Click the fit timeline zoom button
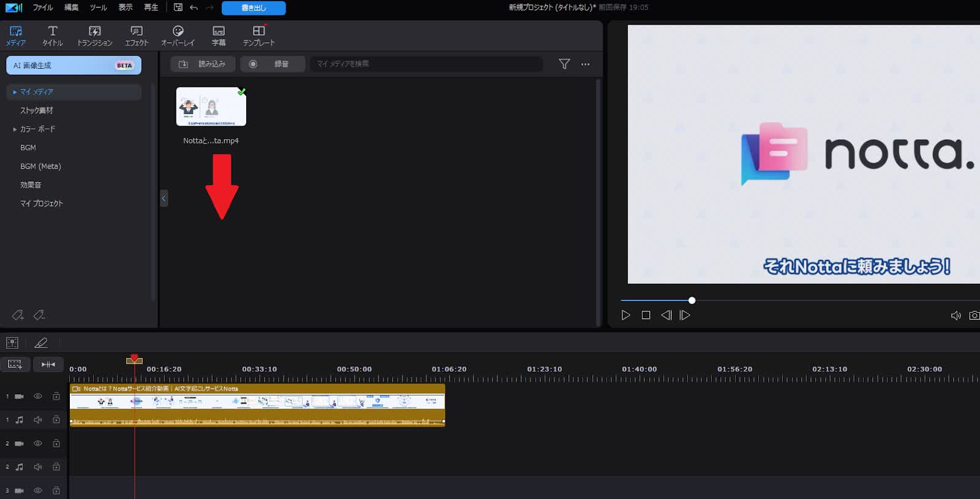980x499 pixels. (48, 365)
